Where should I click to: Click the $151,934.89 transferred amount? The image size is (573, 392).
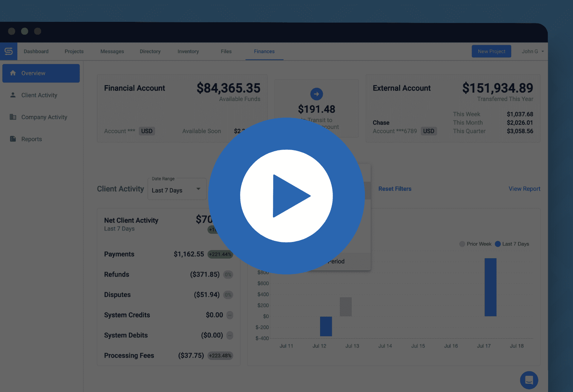pos(498,88)
